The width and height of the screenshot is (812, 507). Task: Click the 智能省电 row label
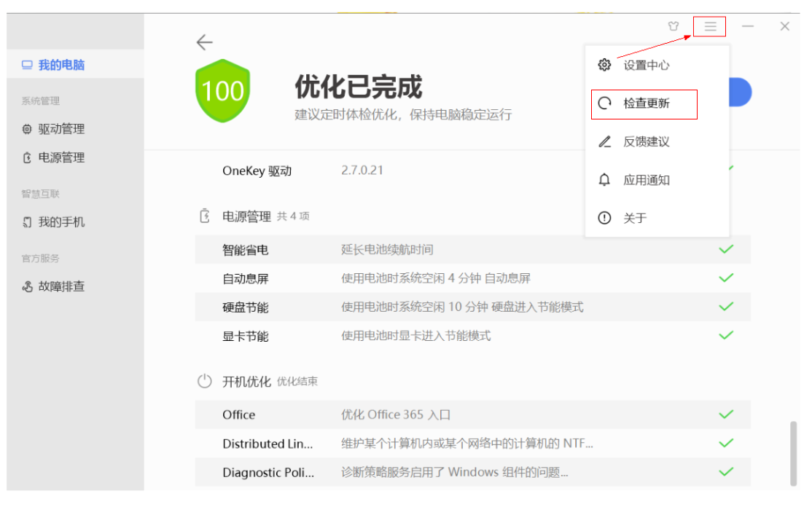(246, 250)
